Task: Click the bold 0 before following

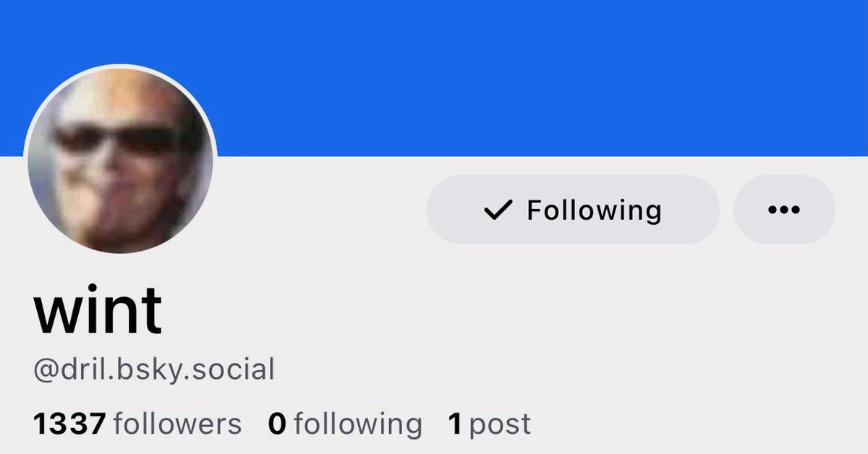Action: coord(277,424)
